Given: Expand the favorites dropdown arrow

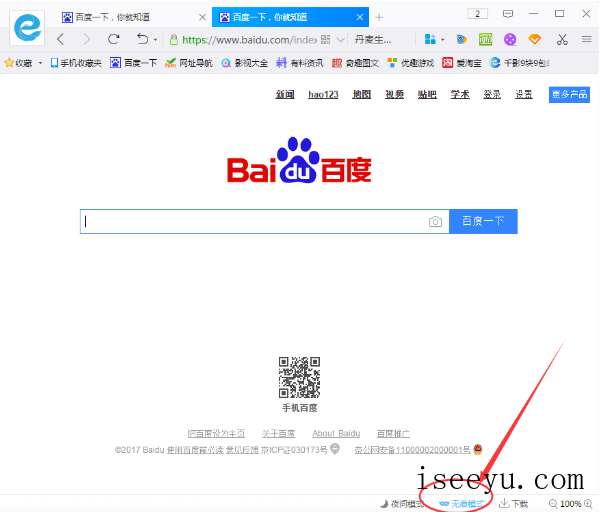Looking at the screenshot, I should tap(40, 63).
